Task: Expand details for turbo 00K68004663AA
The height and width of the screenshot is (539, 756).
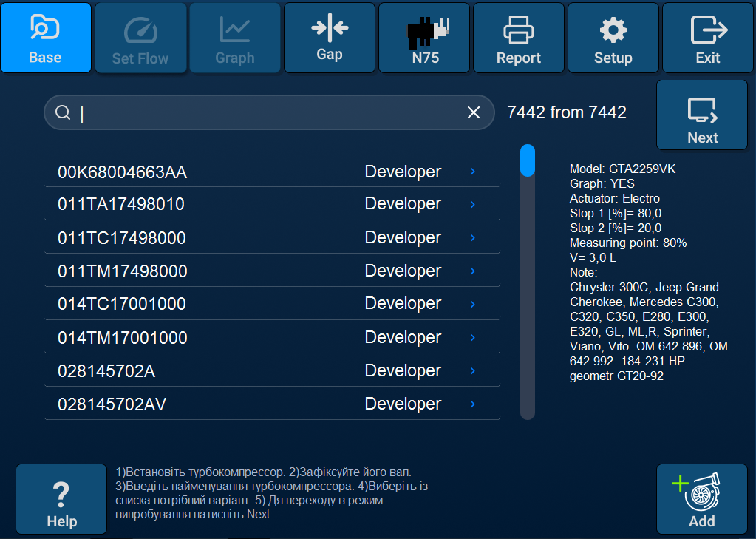Action: [472, 171]
